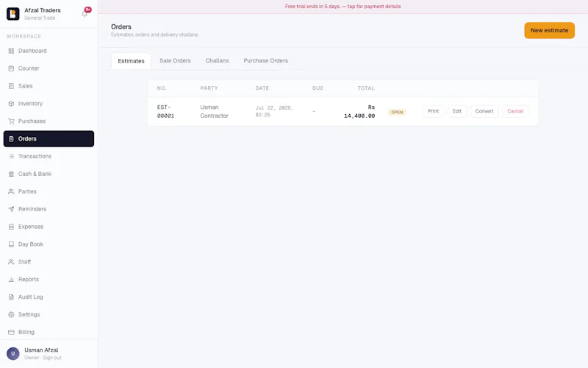Click the Reminders paper-plane icon
Screen dimensions: 588x368
(11, 209)
